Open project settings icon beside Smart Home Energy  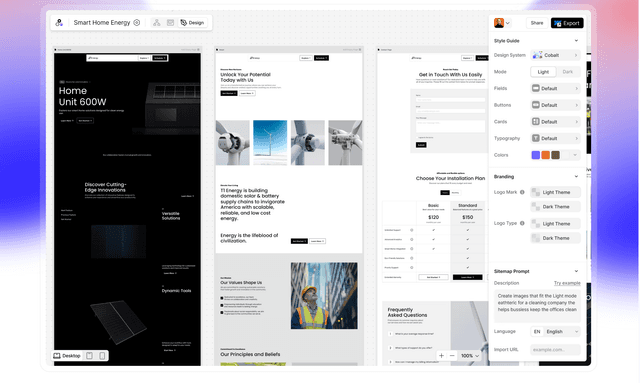(x=137, y=22)
